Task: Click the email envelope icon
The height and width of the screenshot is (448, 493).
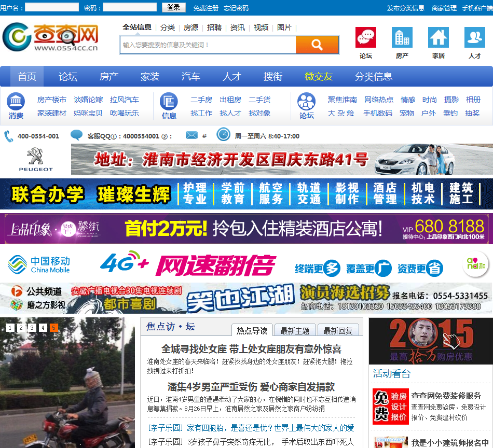Action: (191, 135)
